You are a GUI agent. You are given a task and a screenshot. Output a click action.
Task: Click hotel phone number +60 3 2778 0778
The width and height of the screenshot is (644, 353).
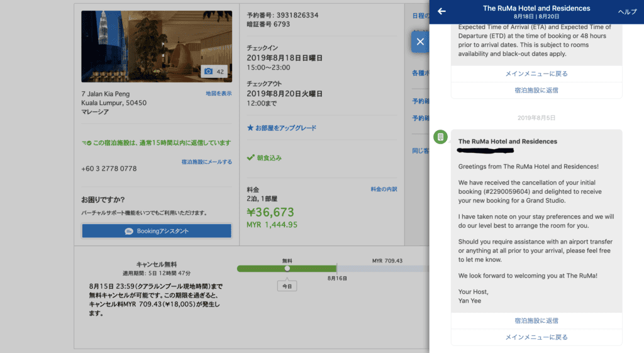click(x=109, y=169)
